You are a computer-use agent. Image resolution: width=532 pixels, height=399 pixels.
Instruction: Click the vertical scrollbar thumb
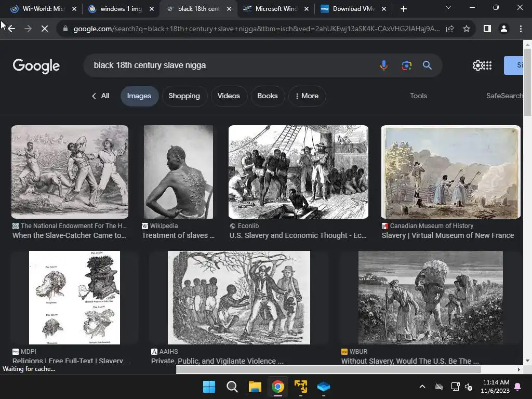pyautogui.click(x=528, y=82)
